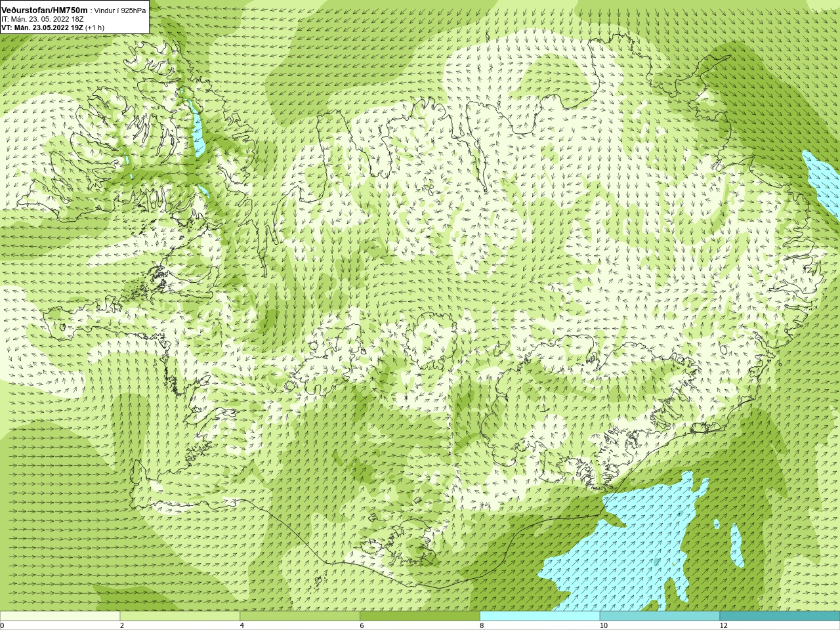Click the "IT: Mán. 23. 05. 2022 18Z" line
Image resolution: width=840 pixels, height=630 pixels.
click(x=42, y=19)
